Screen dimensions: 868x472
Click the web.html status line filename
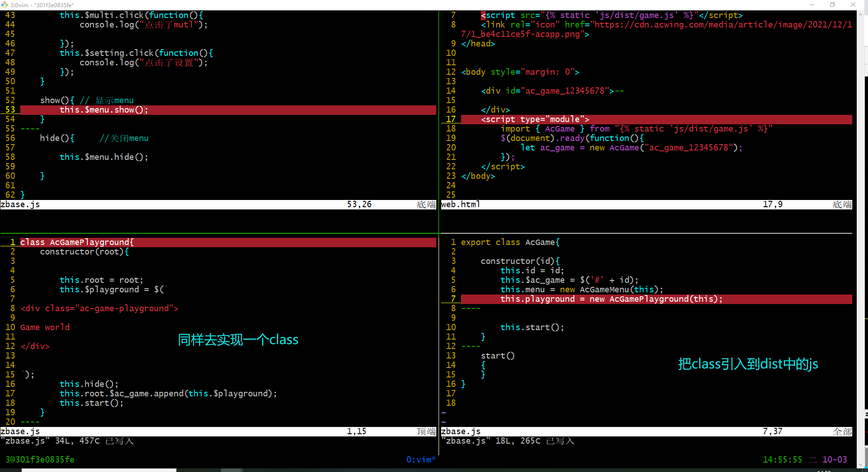click(x=461, y=204)
